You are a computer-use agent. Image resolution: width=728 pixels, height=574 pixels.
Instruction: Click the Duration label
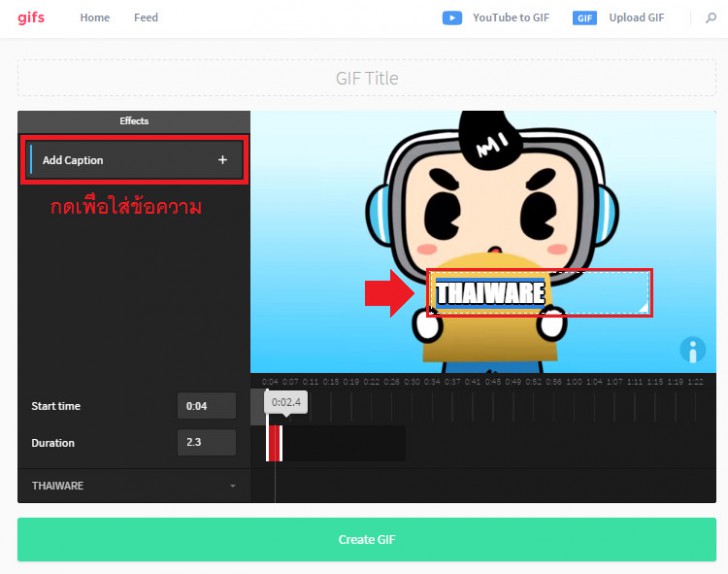53,443
